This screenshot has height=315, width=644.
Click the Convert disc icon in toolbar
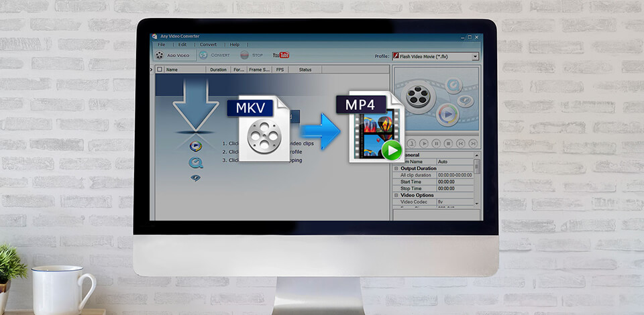203,55
